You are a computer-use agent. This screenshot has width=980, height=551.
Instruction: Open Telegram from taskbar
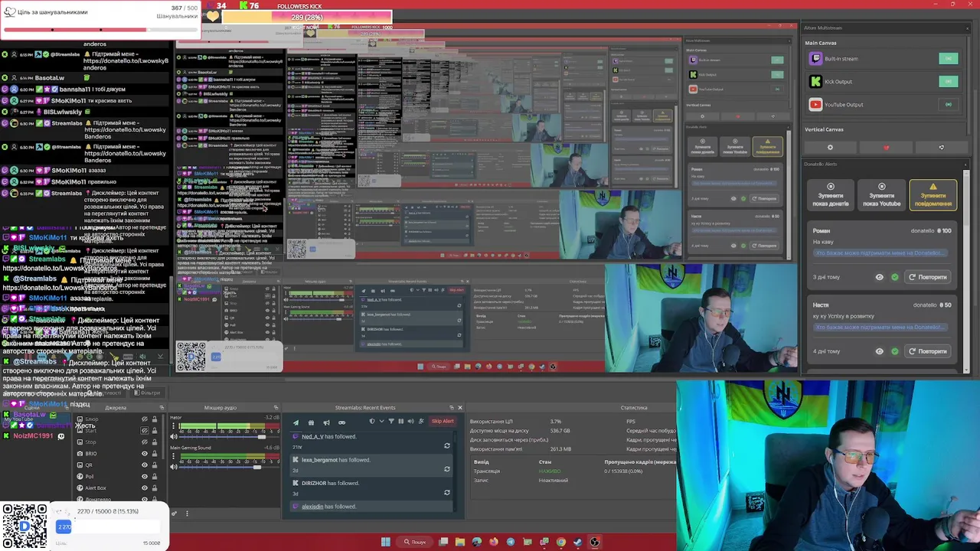(511, 542)
